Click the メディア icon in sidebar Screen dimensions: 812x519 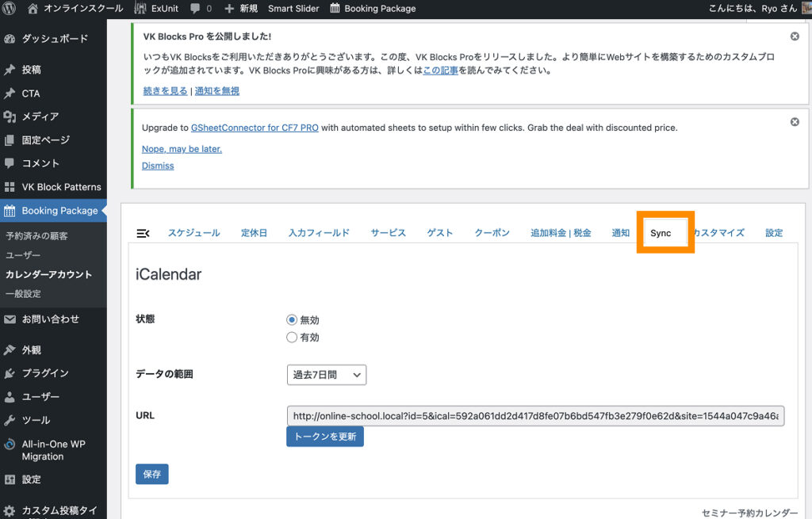[10, 116]
